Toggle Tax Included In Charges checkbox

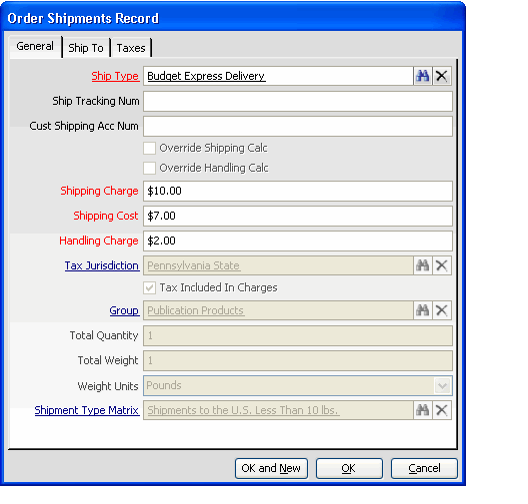[150, 288]
